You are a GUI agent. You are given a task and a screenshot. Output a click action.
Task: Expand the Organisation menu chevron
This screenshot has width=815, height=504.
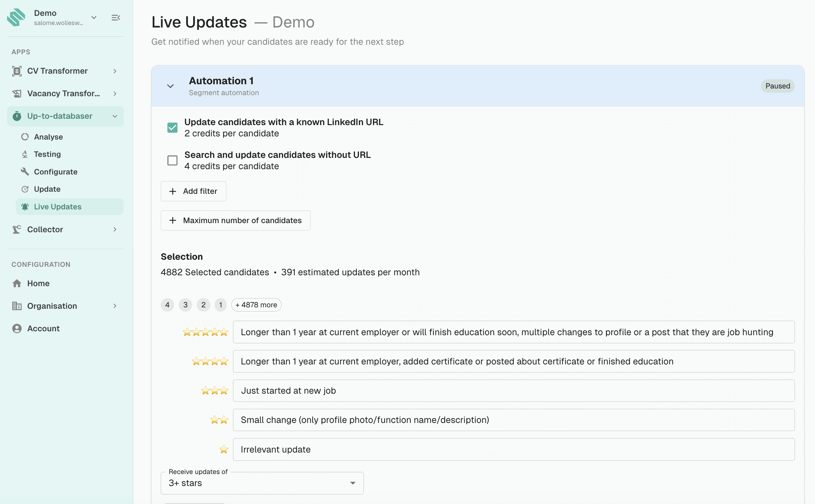(x=115, y=306)
